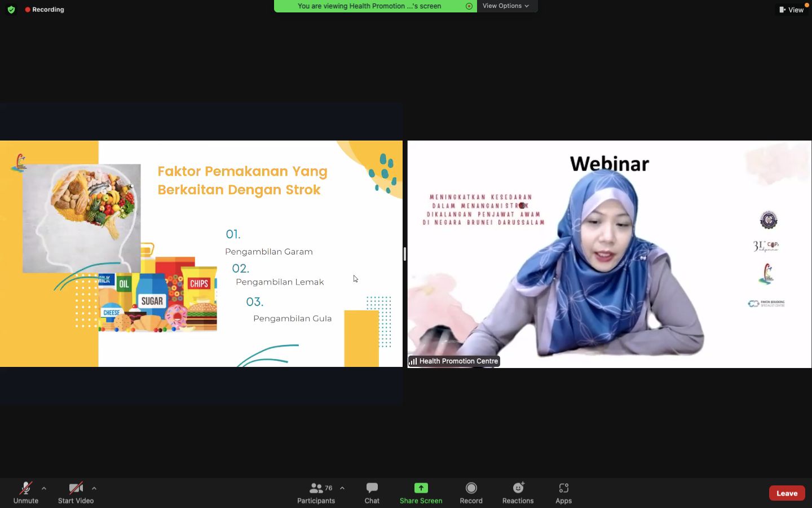The width and height of the screenshot is (812, 508).
Task: Leave the meeting
Action: (787, 493)
